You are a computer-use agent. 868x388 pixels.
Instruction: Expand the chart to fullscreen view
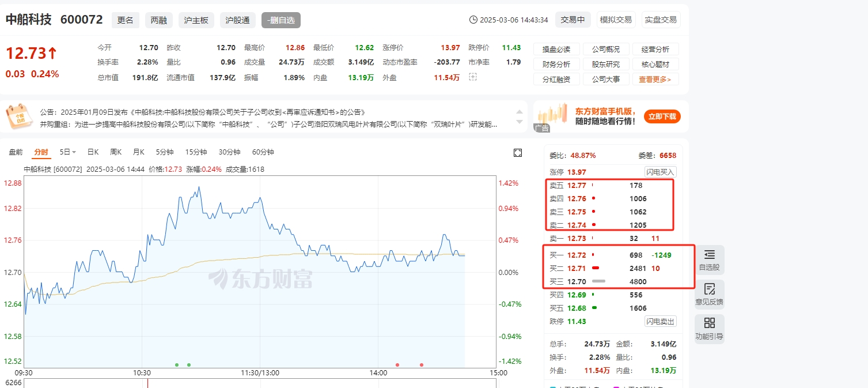coord(517,152)
